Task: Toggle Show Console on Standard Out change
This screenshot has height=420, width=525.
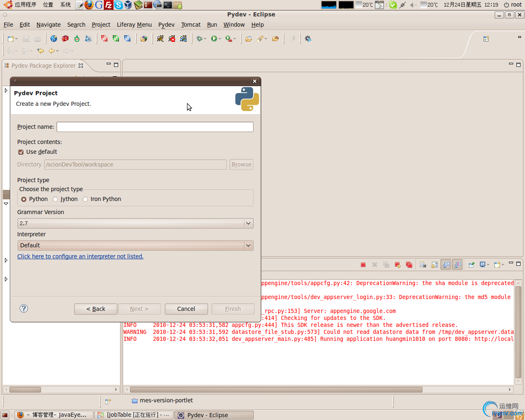Action: click(446, 265)
